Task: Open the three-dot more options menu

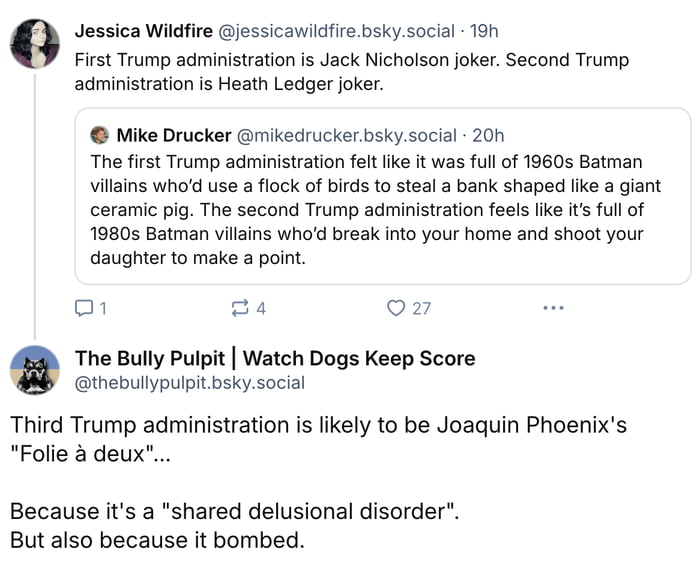Action: [x=553, y=308]
